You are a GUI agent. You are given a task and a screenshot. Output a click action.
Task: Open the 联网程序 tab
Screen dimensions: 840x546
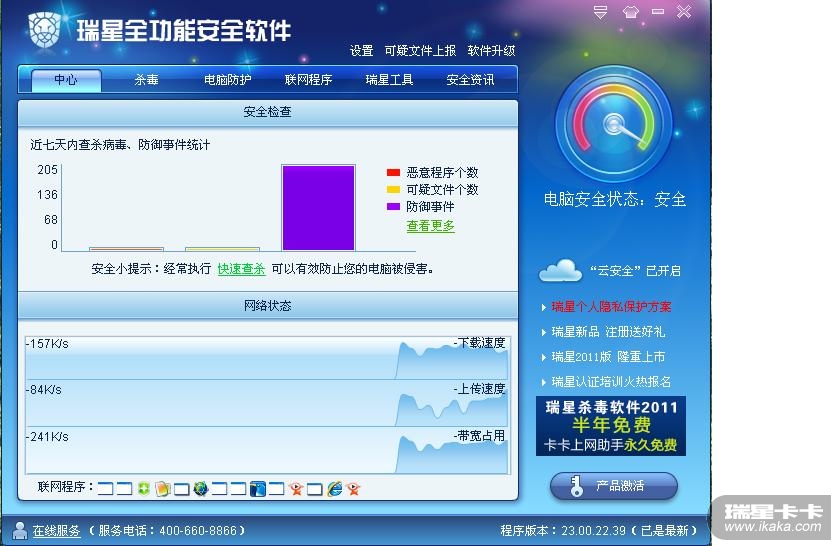309,80
